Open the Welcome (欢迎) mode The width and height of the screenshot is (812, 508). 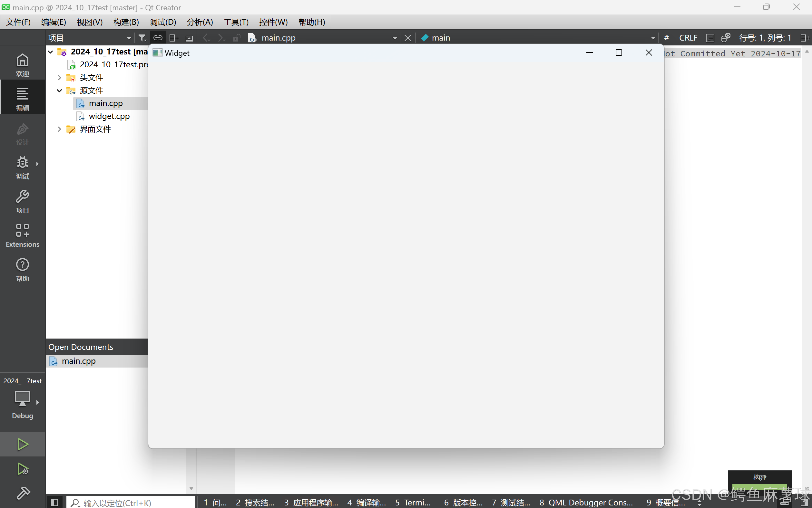click(23, 65)
